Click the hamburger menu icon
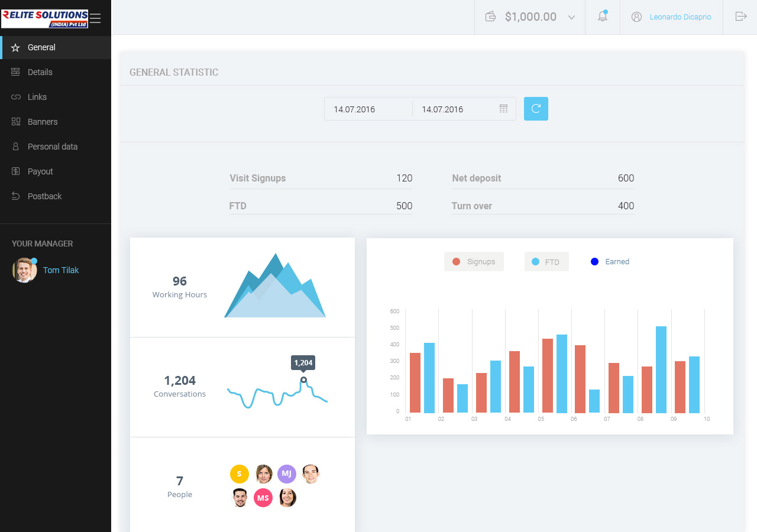 95,18
